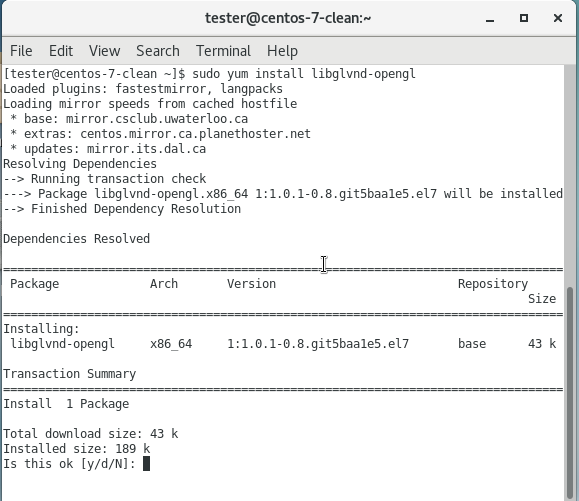The image size is (579, 501).
Task: Open the Terminal menu
Action: pos(223,51)
